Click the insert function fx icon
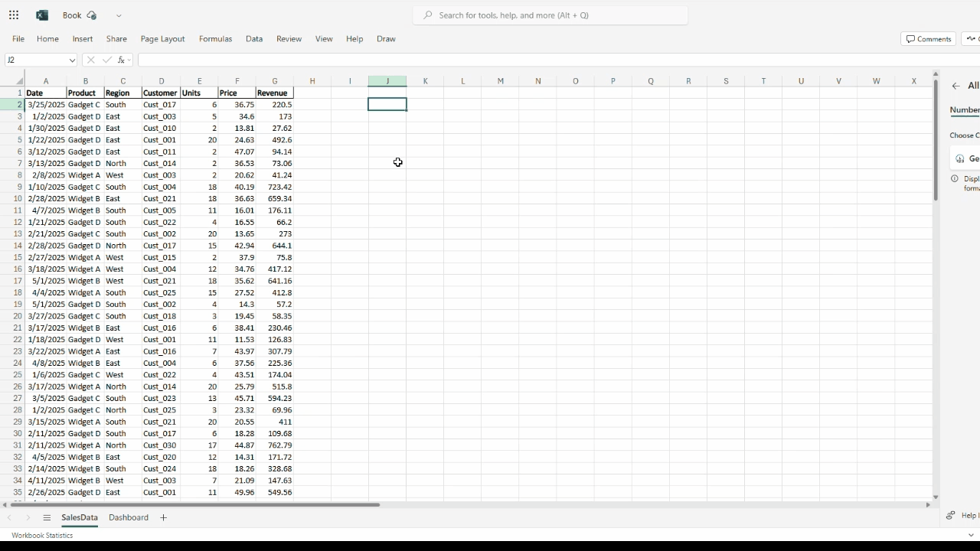 pyautogui.click(x=122, y=60)
